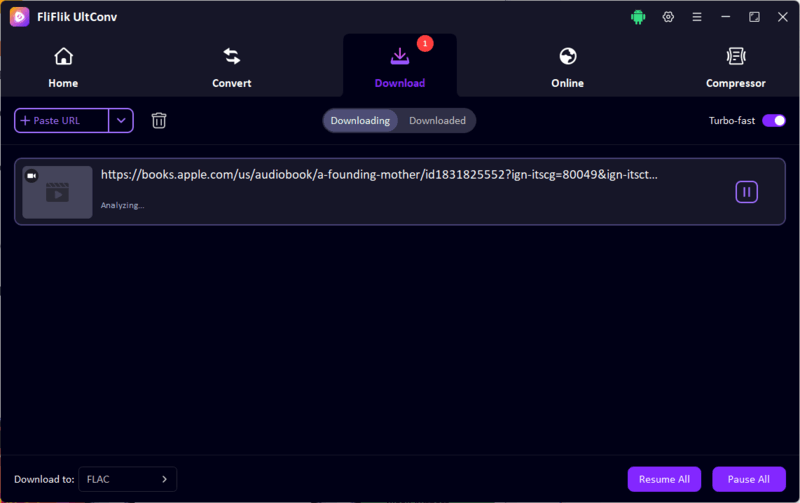Click the camera icon on the item thumbnail
800x503 pixels.
point(32,176)
